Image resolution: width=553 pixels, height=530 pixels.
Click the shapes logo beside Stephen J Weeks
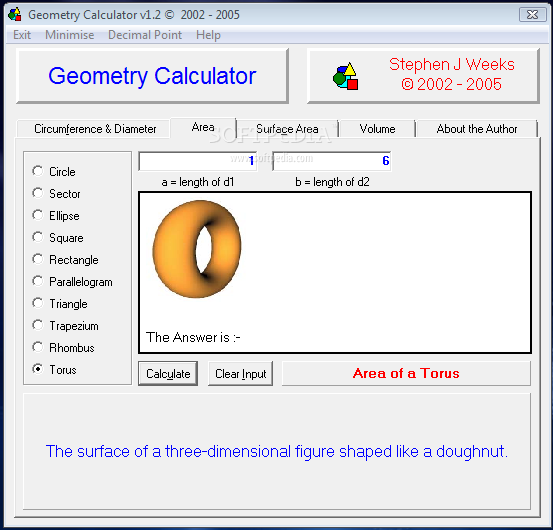[x=345, y=76]
